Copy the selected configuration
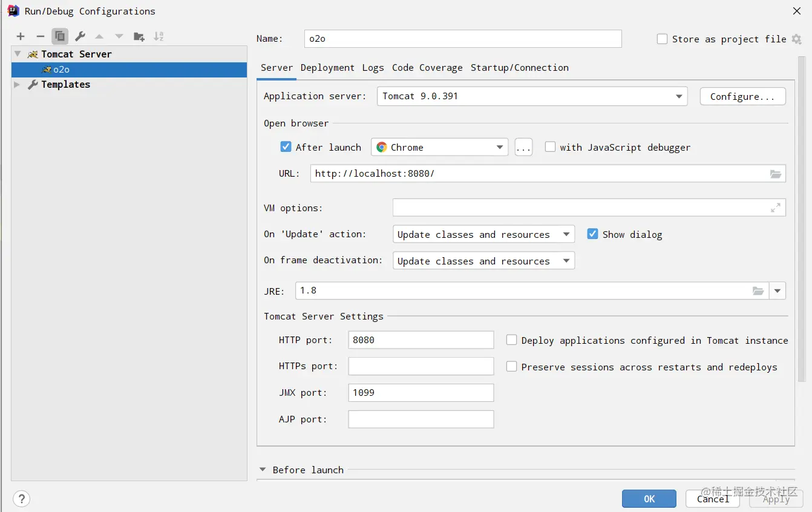This screenshot has width=812, height=512. coord(60,36)
